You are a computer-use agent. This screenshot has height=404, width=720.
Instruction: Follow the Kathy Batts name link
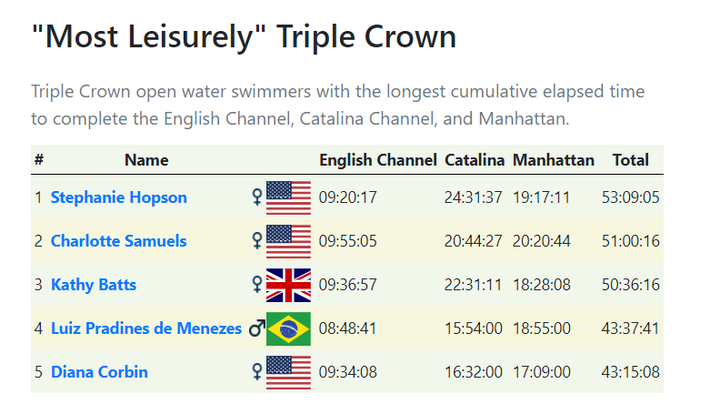click(x=93, y=285)
